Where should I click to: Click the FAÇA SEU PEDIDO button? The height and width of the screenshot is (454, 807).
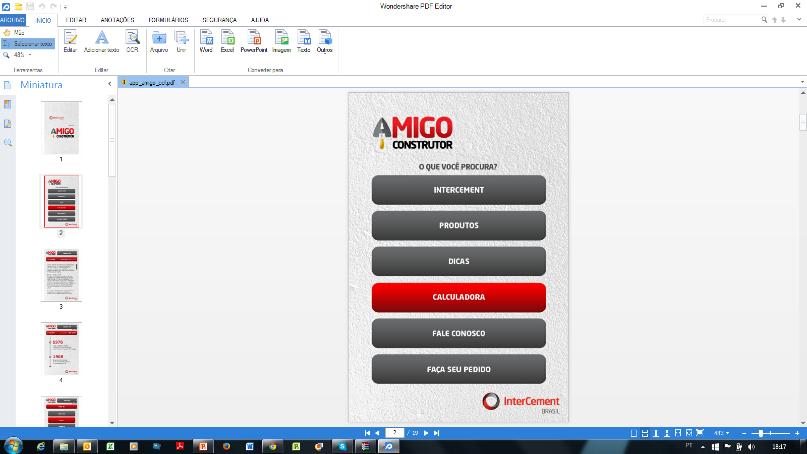(x=459, y=369)
